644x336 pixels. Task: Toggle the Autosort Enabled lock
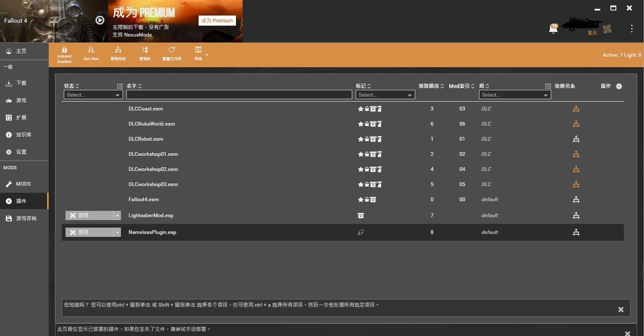point(64,55)
